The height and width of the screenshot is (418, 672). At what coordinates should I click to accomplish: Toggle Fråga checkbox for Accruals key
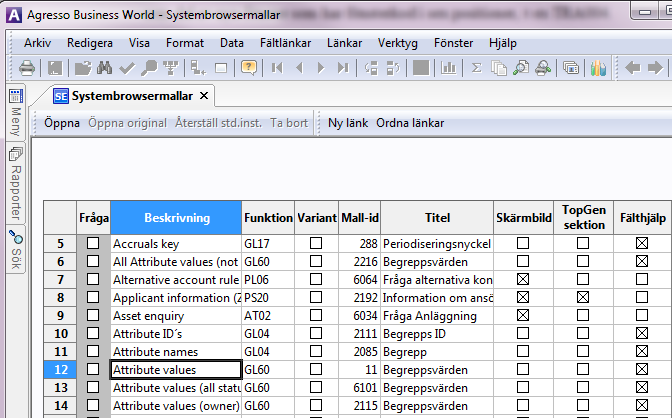point(93,244)
